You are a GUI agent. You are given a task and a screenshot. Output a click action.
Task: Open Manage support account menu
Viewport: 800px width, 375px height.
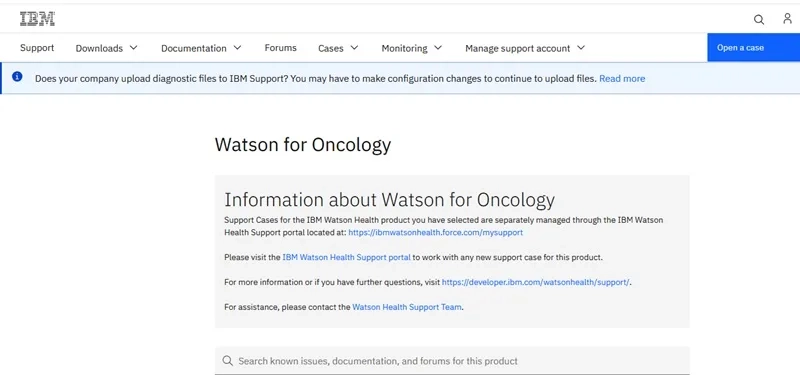click(x=524, y=48)
